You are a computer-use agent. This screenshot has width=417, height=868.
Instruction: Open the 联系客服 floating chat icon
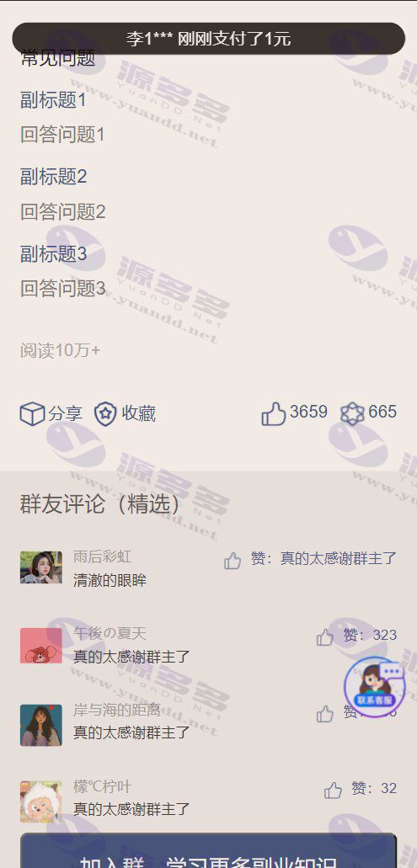pos(375,687)
